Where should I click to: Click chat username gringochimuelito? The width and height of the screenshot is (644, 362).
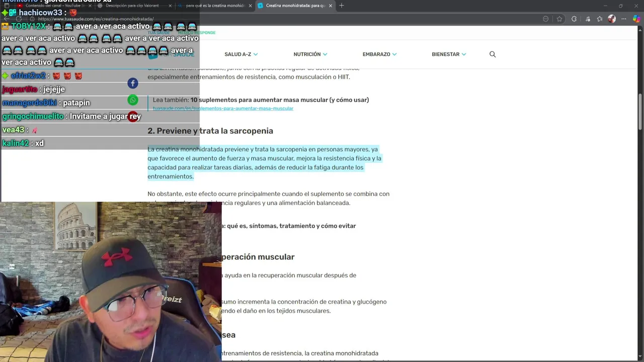[33, 116]
